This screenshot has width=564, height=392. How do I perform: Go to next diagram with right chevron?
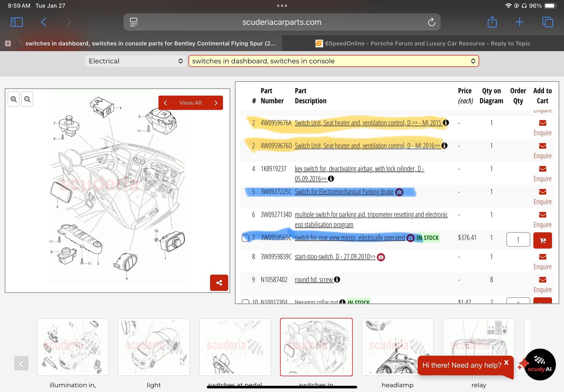pyautogui.click(x=216, y=103)
